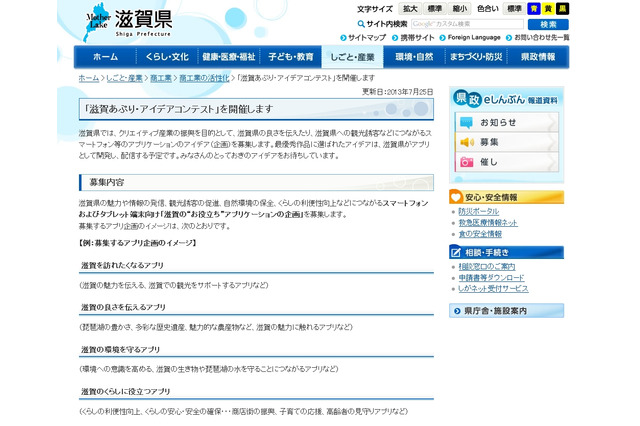
Task: Click the 募集内容 section heading
Action: point(256,182)
